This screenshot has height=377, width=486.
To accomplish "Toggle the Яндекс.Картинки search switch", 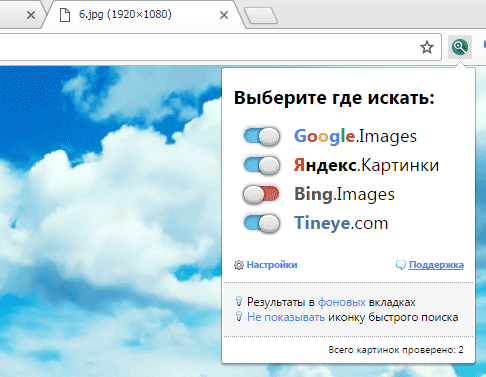I will click(x=262, y=165).
